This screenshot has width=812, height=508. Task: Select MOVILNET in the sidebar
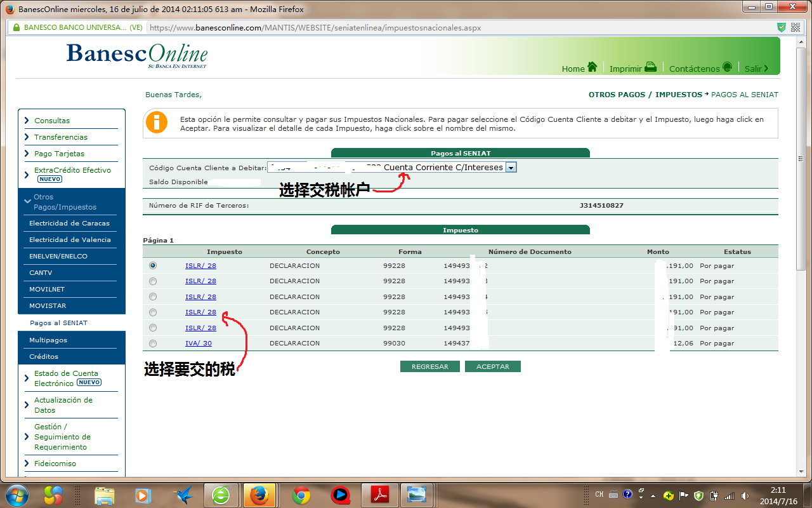47,290
